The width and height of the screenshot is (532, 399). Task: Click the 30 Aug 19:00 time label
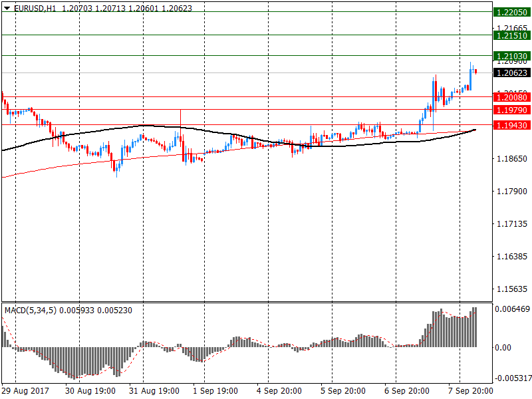pyautogui.click(x=90, y=391)
